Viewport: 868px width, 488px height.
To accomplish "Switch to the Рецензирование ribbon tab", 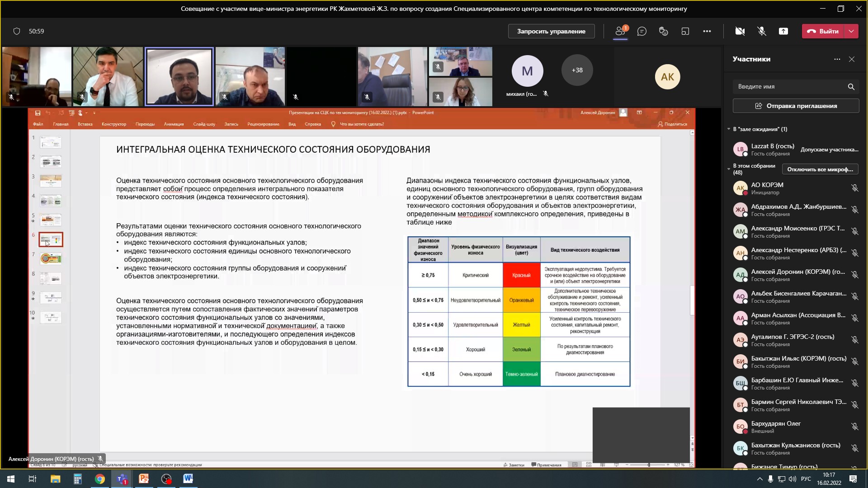I will tap(263, 124).
